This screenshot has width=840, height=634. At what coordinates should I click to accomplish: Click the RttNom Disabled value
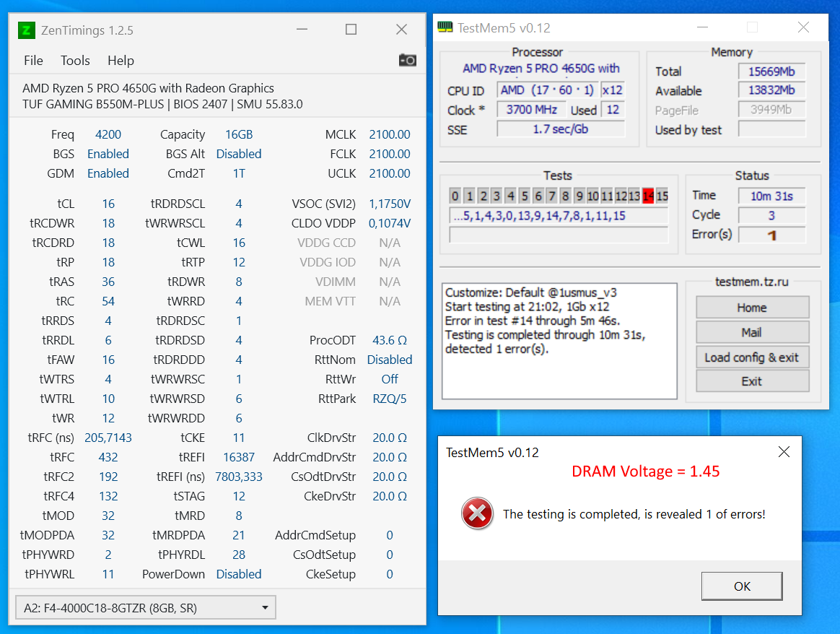390,360
